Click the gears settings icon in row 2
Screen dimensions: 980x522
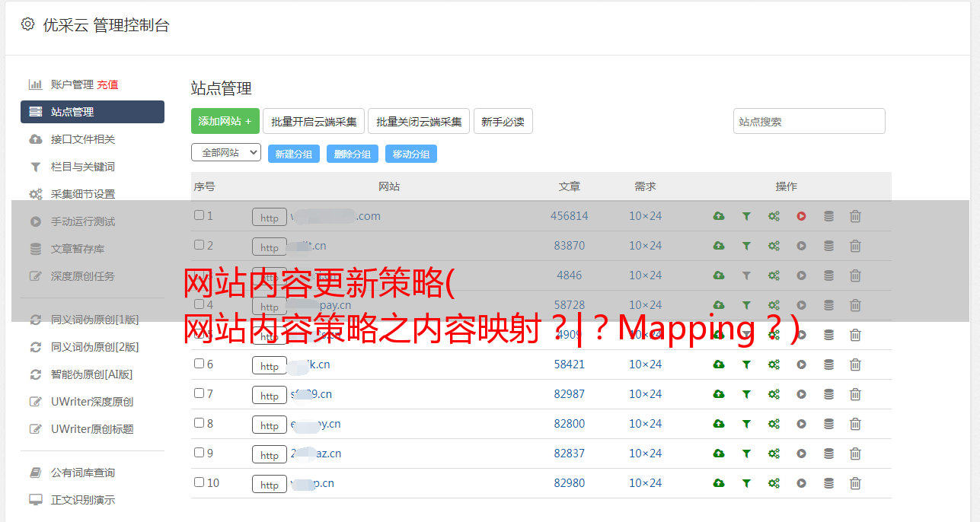pos(774,246)
